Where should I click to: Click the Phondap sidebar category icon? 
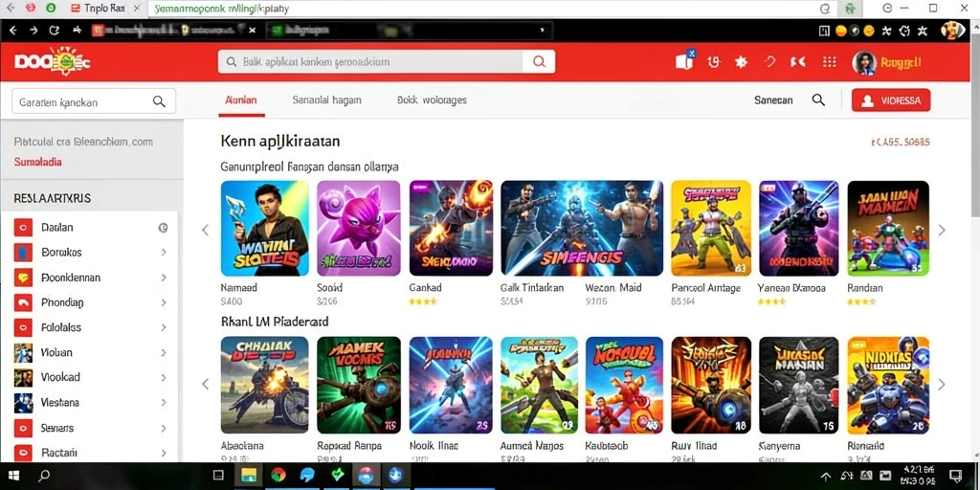(x=23, y=302)
